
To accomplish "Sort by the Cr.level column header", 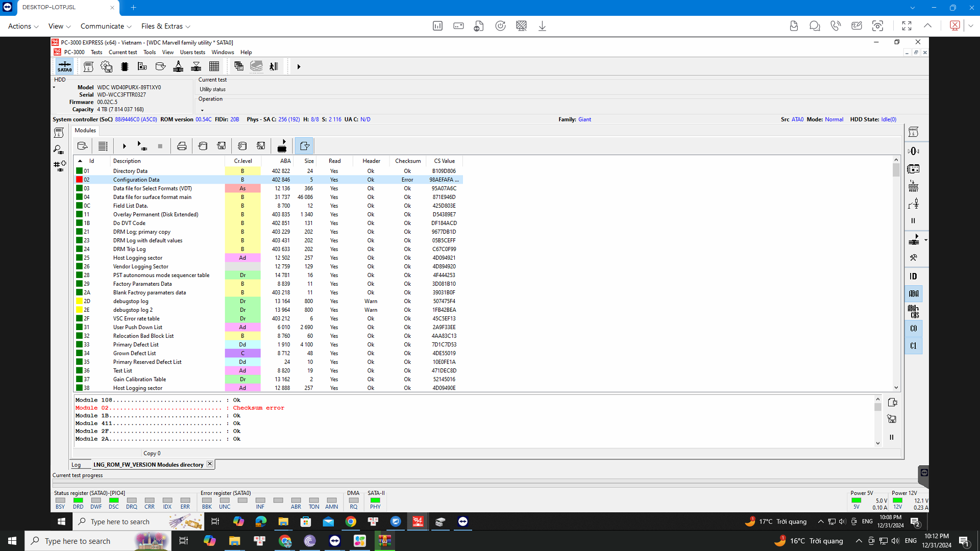I will (243, 161).
